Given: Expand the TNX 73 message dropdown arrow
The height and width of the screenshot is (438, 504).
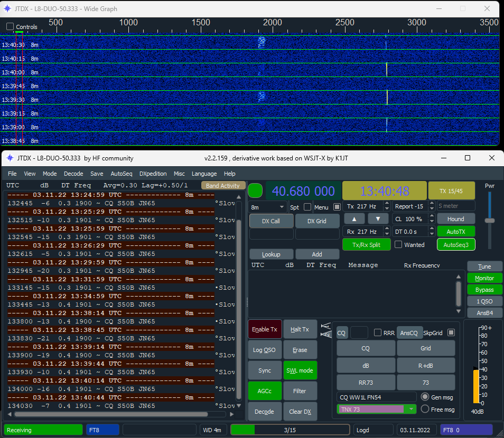Looking at the screenshot, I should click(411, 409).
